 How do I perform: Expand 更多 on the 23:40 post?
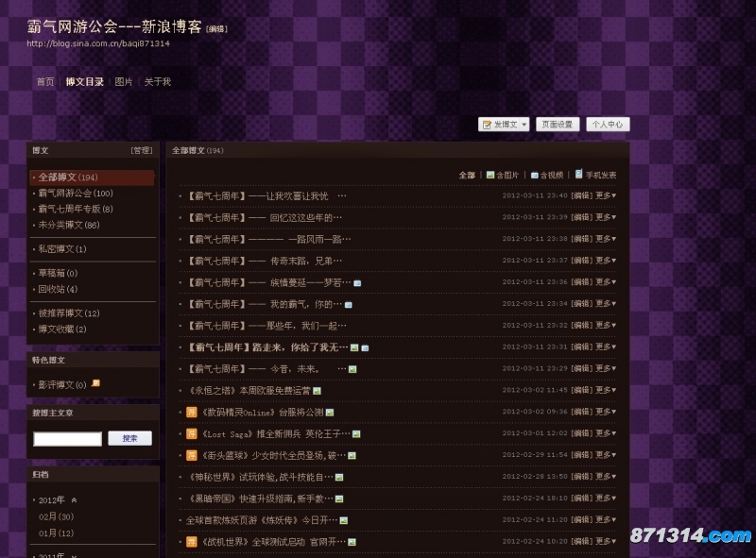point(606,195)
